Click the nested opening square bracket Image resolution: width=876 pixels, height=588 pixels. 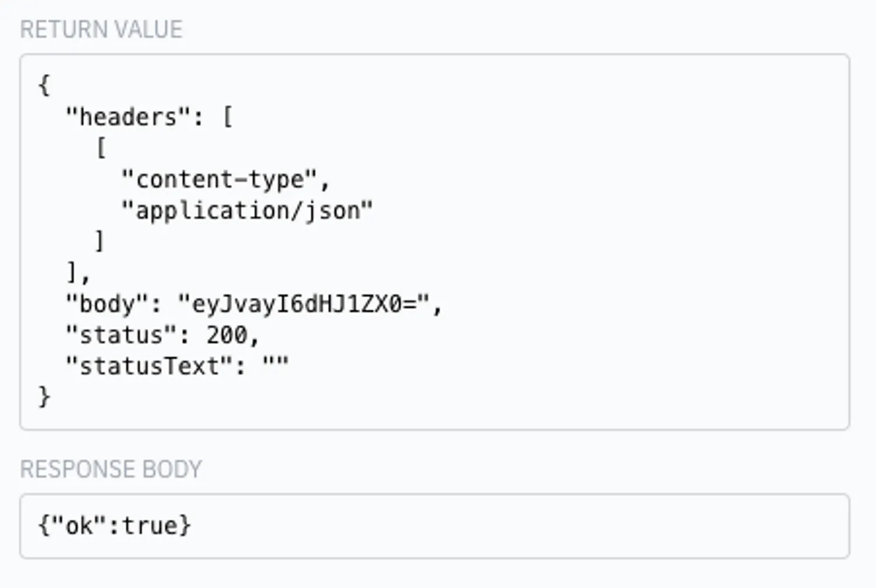coord(101,148)
